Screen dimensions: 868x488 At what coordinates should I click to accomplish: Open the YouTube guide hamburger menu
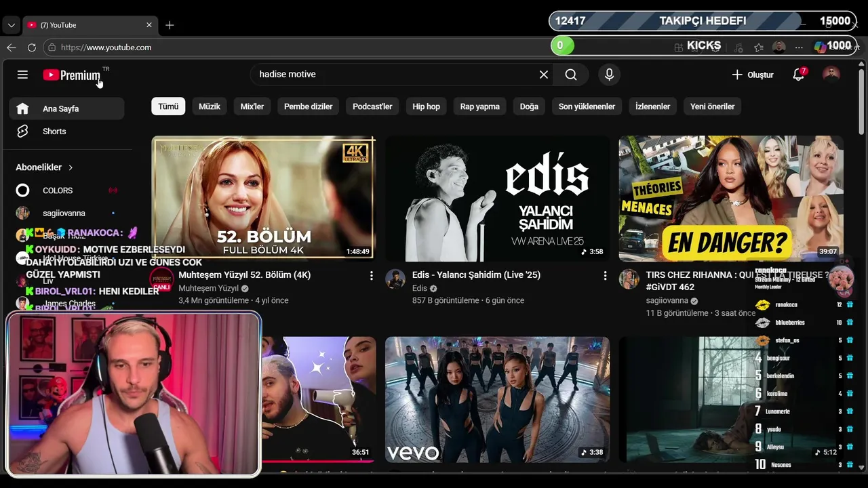[22, 75]
